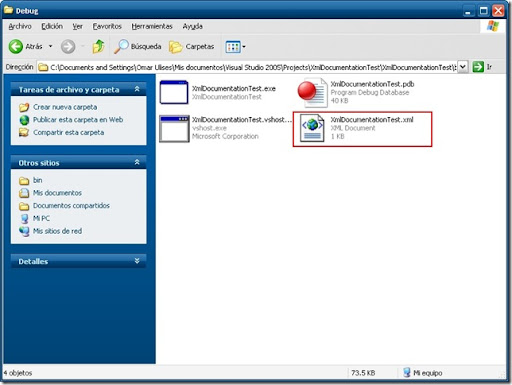Open Mis sitios de red link
512x385 pixels.
57,231
